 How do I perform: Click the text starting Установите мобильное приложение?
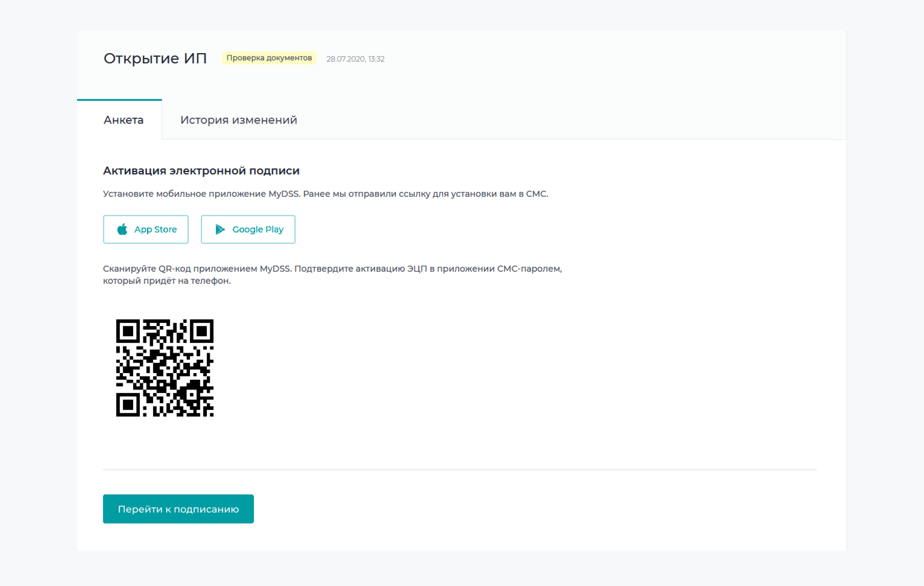click(326, 194)
